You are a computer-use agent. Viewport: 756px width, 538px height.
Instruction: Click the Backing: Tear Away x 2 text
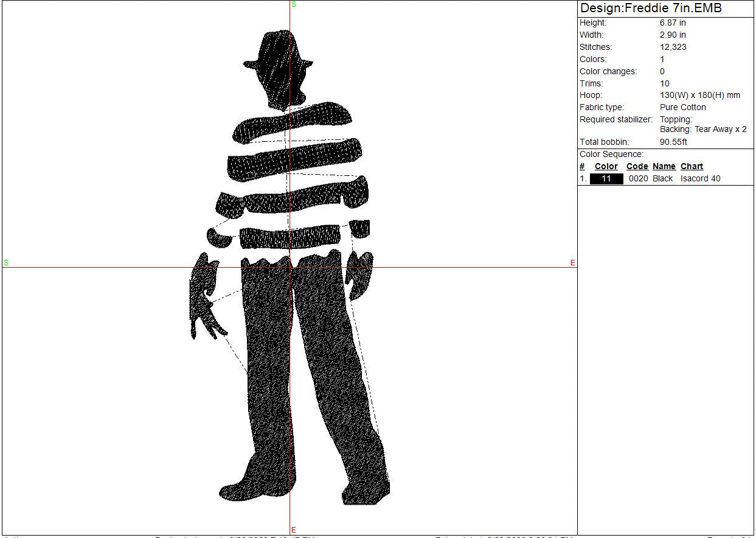point(703,129)
